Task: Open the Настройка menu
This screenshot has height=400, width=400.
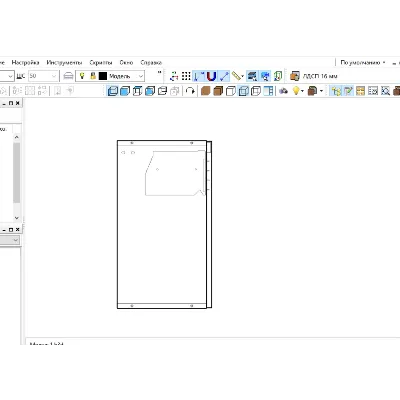Action: click(25, 62)
